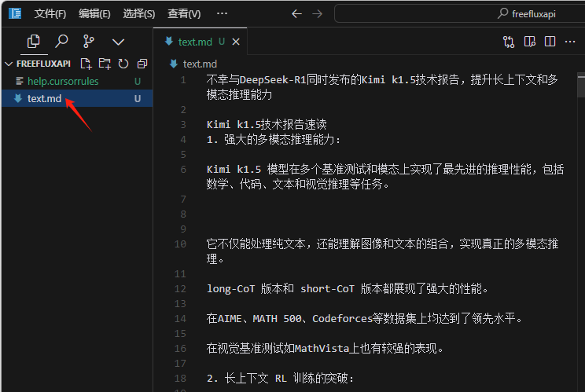The image size is (585, 392).
Task: Create a new file in FREEFLUXAPI
Action: 86,64
